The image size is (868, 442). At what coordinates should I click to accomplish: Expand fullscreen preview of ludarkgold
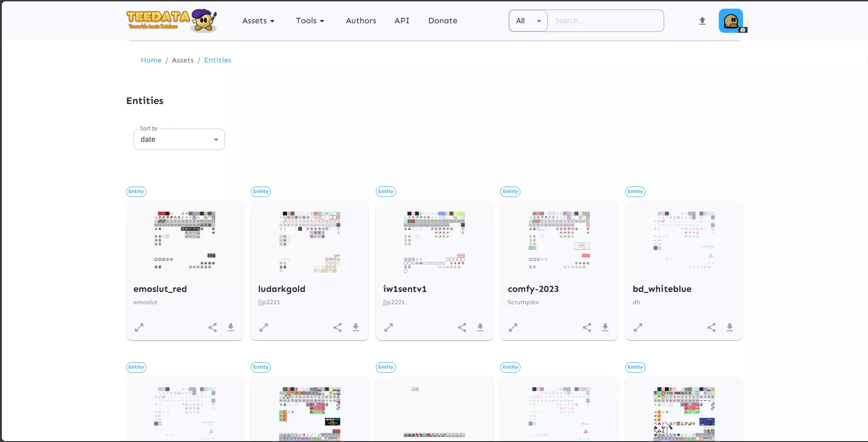point(264,328)
